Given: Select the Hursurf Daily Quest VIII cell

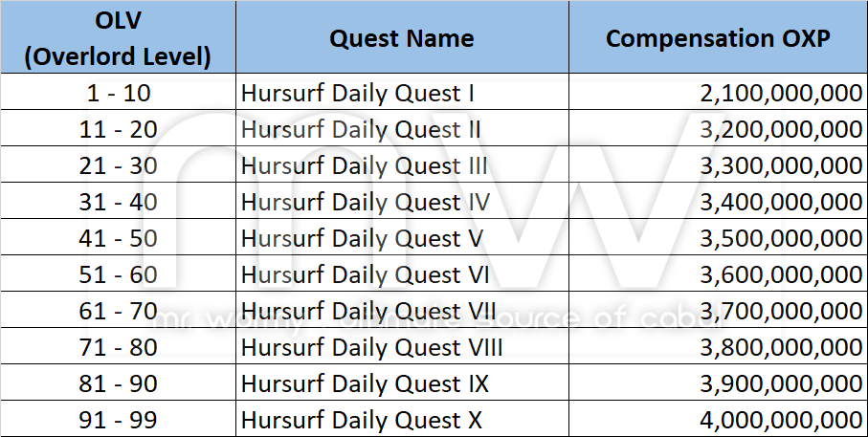Looking at the screenshot, I should (372, 348).
